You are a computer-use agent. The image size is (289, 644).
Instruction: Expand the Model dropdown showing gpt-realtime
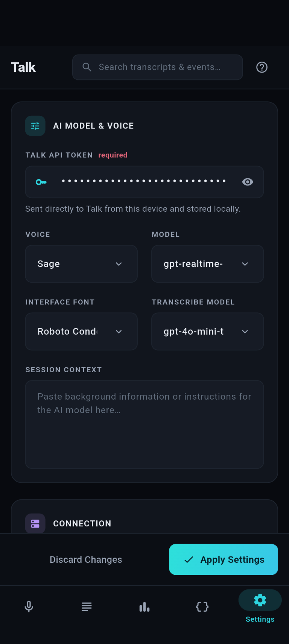coord(207,264)
